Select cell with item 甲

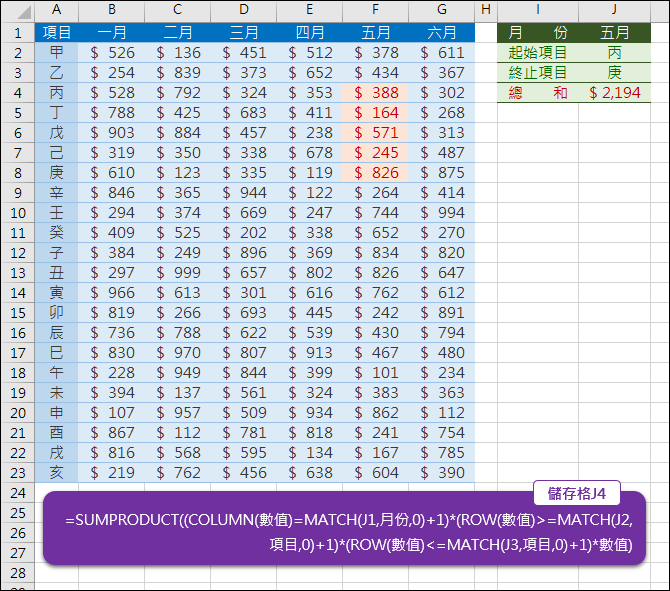[56, 53]
